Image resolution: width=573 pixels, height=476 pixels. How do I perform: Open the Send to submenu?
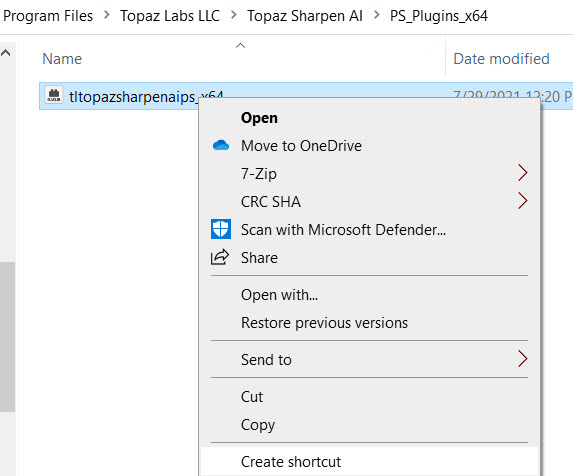(369, 359)
